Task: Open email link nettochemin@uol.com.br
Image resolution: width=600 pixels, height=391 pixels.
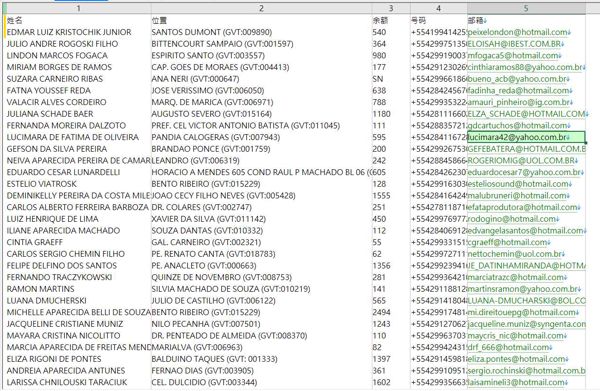Action: (x=515, y=254)
